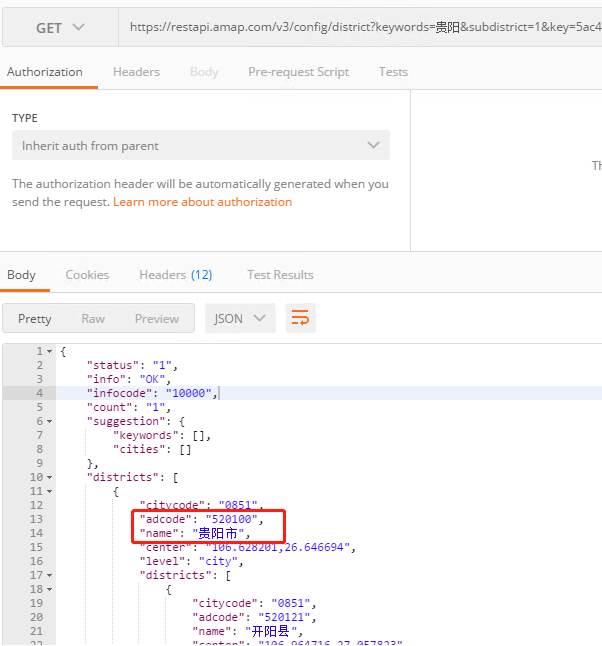Click the center coordinates value on line 15
602x646 pixels.
278,548
